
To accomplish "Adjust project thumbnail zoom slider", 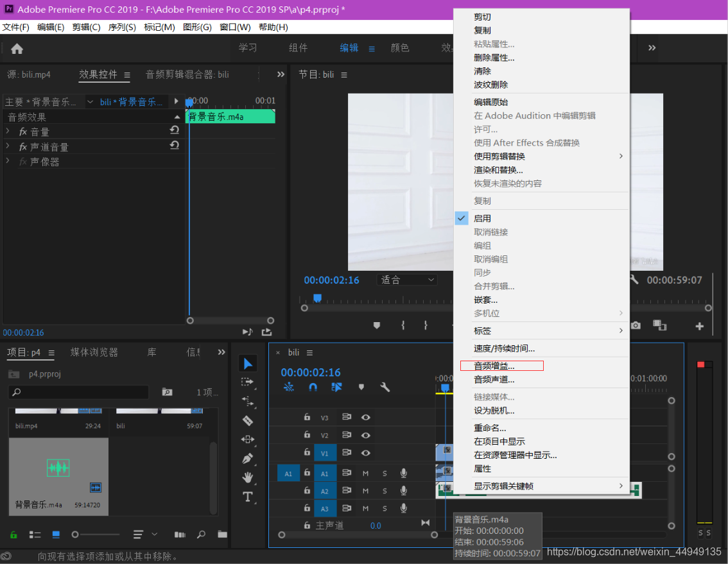I will [x=74, y=534].
